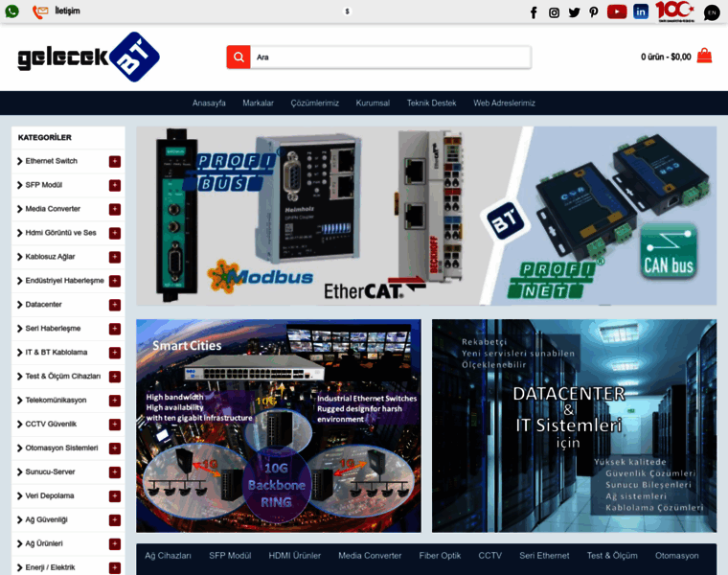The image size is (728, 575).
Task: Select the Test & Ölçüm tab
Action: tap(612, 556)
